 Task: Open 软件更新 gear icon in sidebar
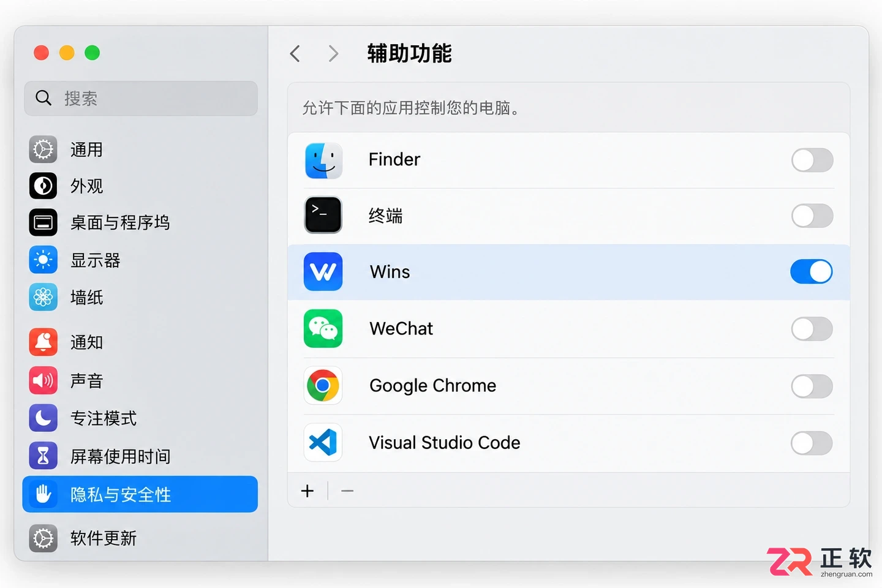(43, 538)
